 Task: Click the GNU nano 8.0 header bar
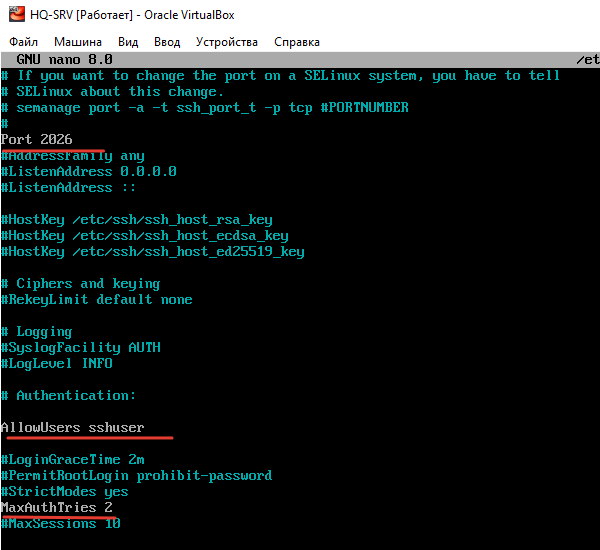(x=300, y=60)
